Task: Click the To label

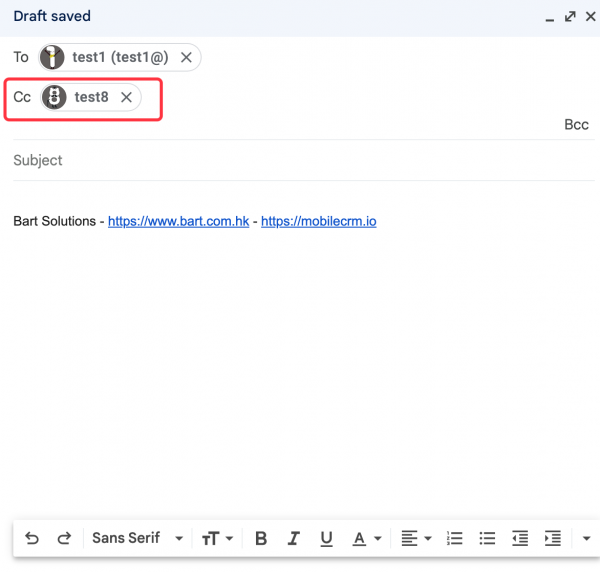Action: 21,57
